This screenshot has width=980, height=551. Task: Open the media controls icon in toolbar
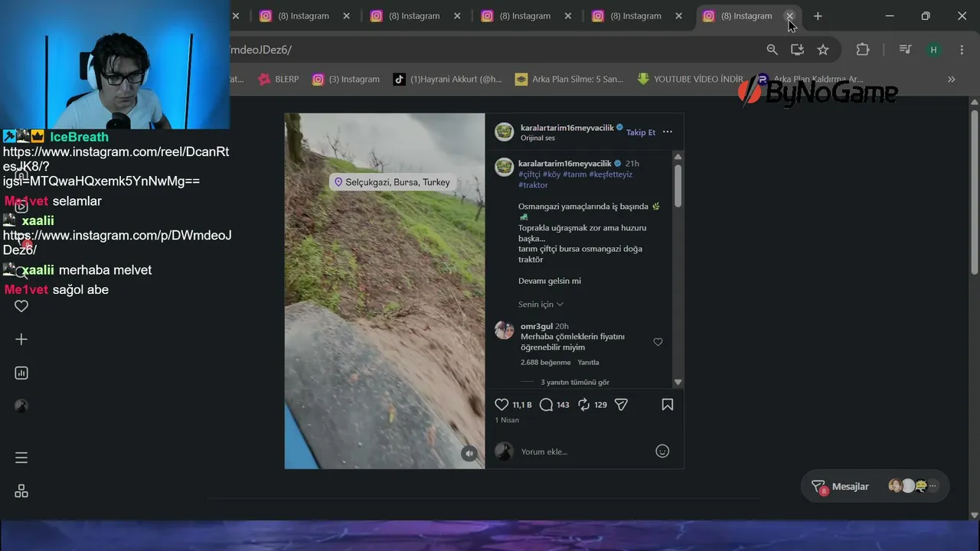[x=905, y=50]
